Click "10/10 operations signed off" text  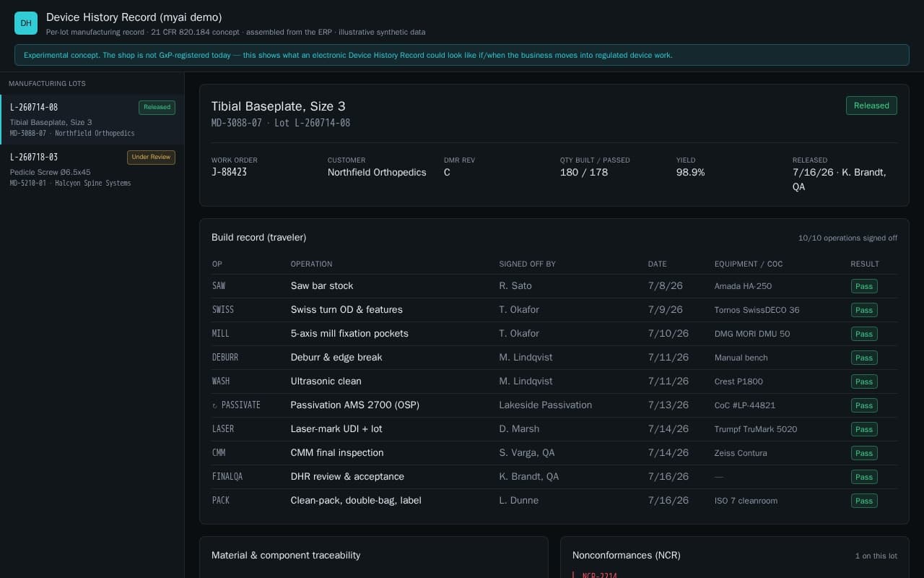(847, 238)
